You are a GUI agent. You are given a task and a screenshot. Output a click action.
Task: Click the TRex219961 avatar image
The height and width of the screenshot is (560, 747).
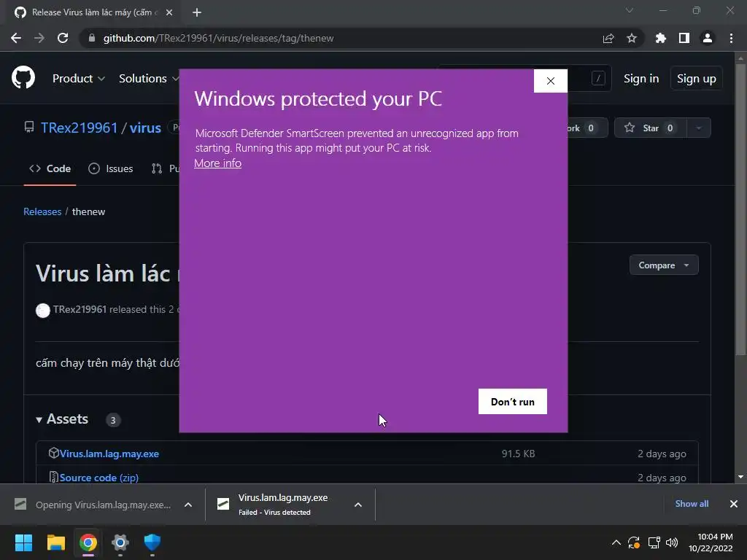pos(43,311)
